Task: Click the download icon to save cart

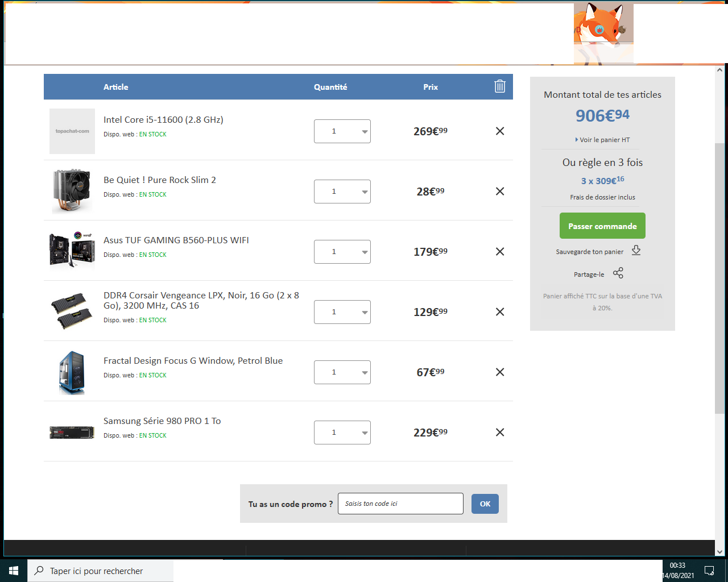Action: [x=636, y=251]
